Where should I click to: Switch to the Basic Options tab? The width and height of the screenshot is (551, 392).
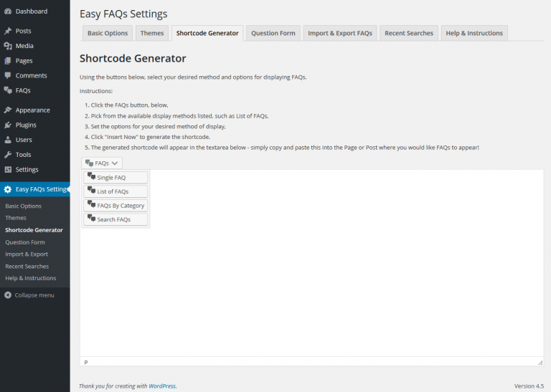(108, 33)
